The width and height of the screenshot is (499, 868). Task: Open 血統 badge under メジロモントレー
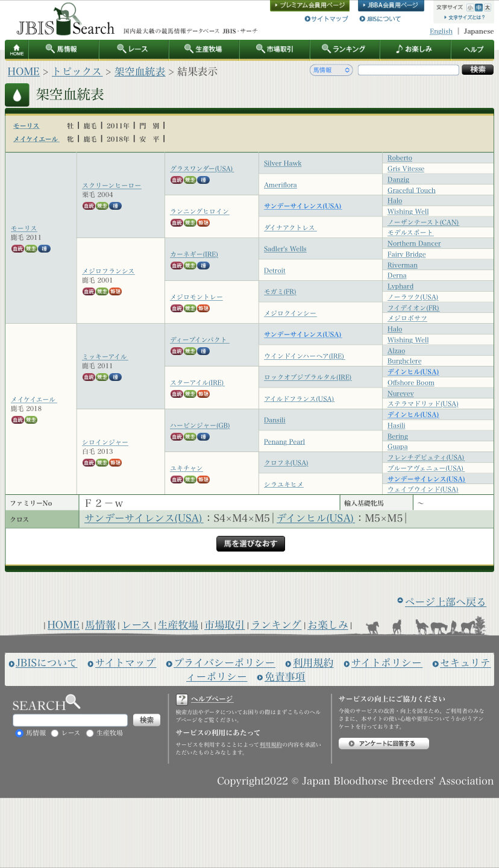point(177,309)
